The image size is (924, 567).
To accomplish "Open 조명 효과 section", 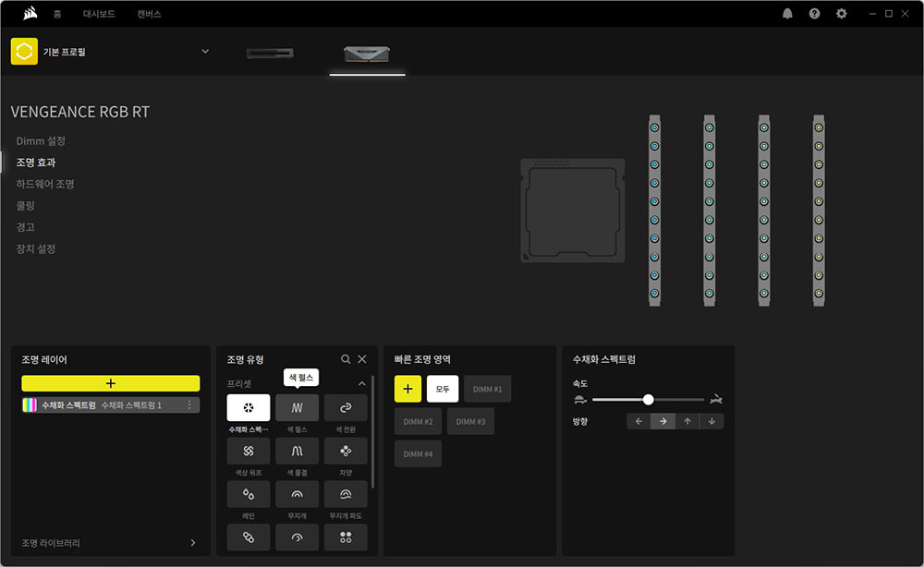I will tap(36, 163).
